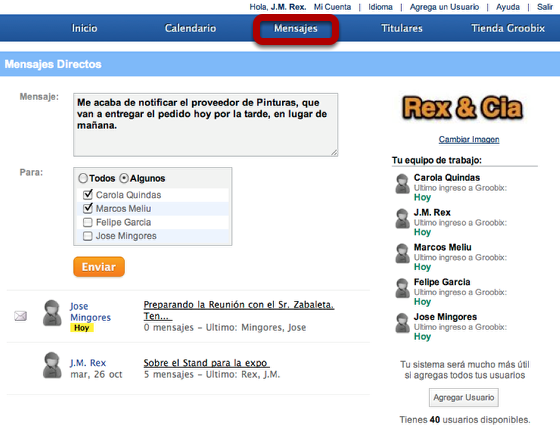Uncheck the Carola Quindas recipient checkbox
This screenshot has width=560, height=448.
[88, 195]
